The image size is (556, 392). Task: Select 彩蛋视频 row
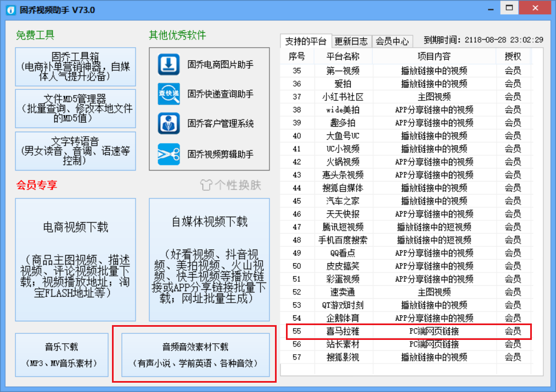click(x=406, y=279)
